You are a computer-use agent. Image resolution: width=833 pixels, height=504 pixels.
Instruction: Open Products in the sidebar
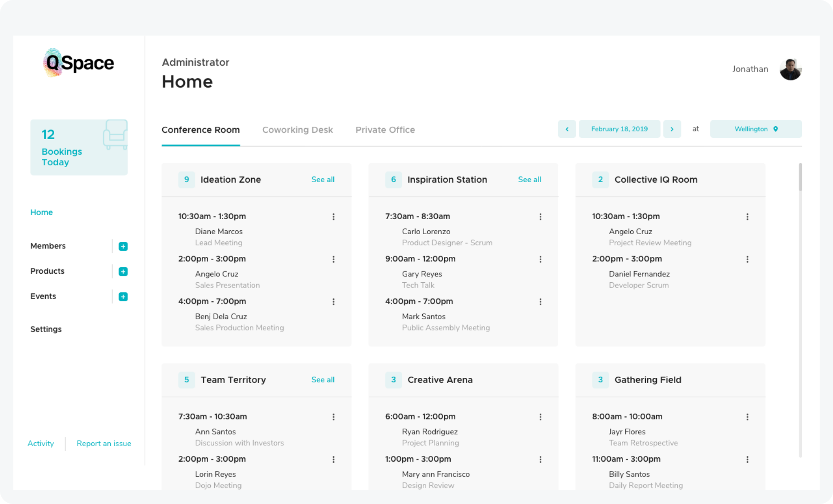[47, 271]
